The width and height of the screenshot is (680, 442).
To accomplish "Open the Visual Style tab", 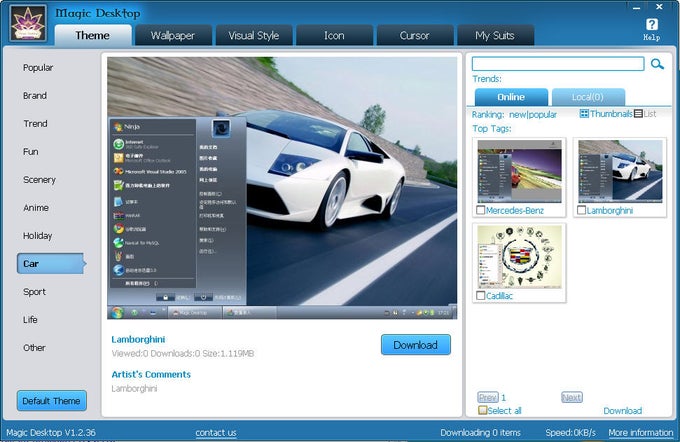I will [x=254, y=35].
